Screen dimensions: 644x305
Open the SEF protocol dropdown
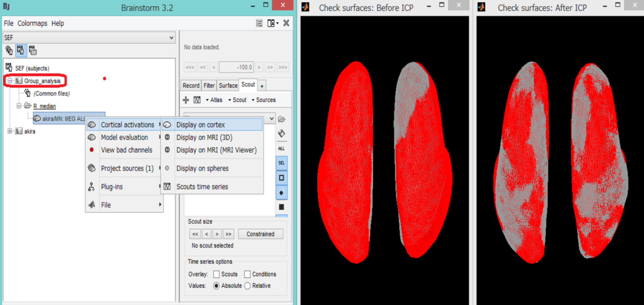89,37
